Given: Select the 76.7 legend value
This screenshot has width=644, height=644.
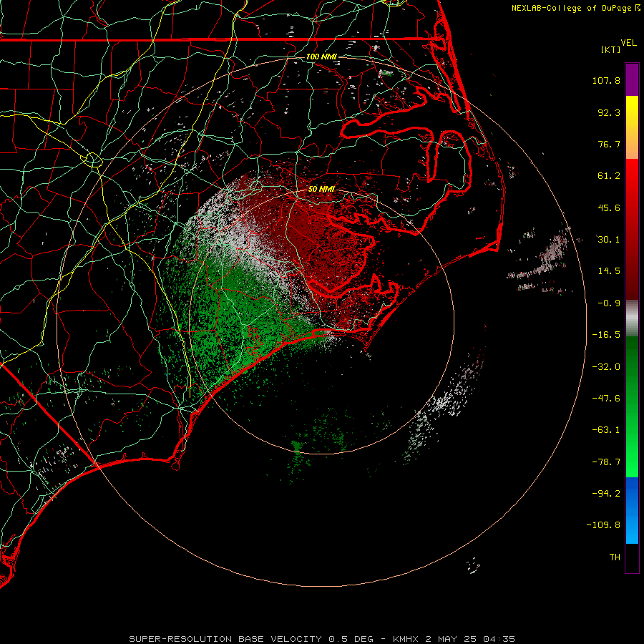Looking at the screenshot, I should (609, 144).
